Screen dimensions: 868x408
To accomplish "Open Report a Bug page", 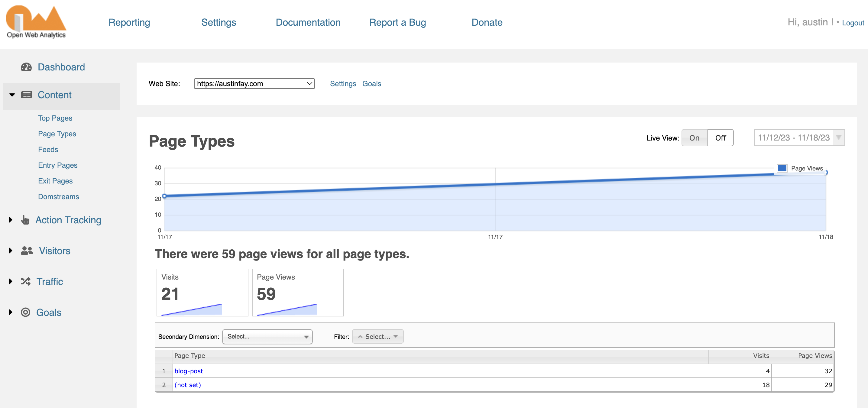I will [x=398, y=22].
